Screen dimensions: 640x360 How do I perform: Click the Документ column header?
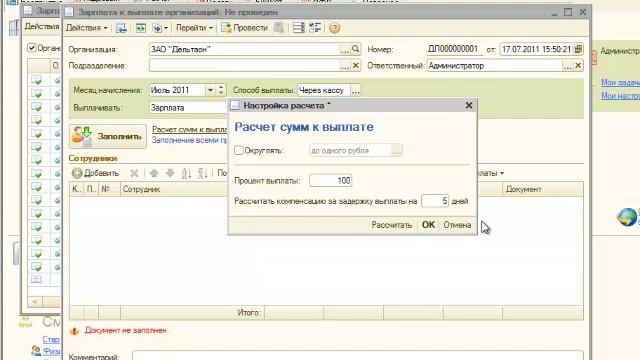tap(543, 189)
